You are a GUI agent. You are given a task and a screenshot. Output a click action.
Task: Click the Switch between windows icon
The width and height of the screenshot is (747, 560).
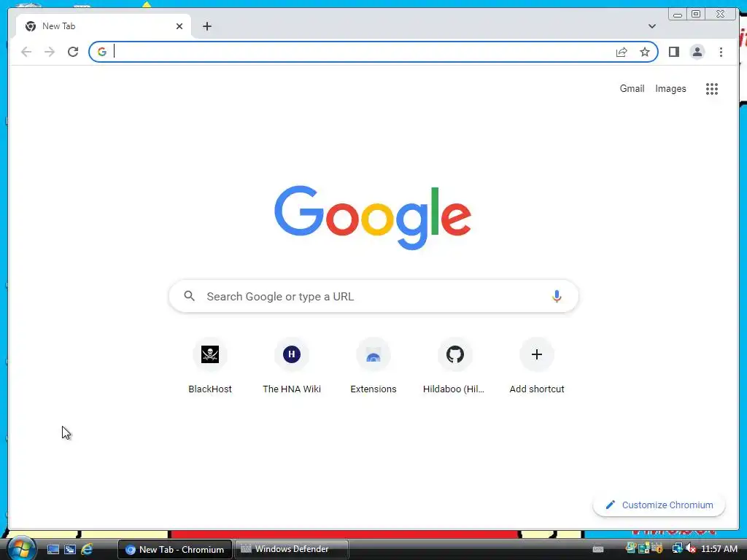coord(69,549)
